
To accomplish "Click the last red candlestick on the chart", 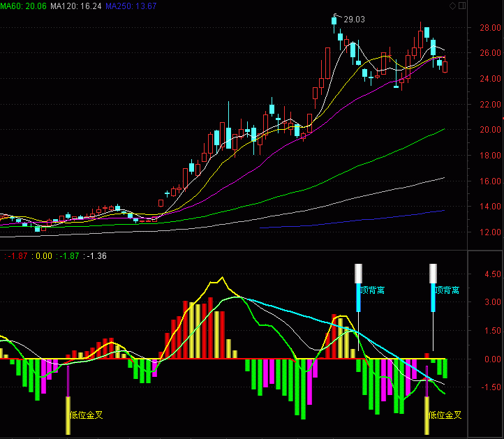I will click(x=445, y=66).
